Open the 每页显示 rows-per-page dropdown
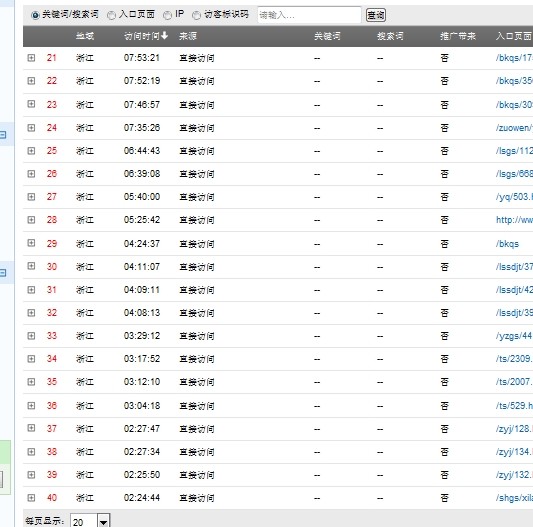 point(104,521)
